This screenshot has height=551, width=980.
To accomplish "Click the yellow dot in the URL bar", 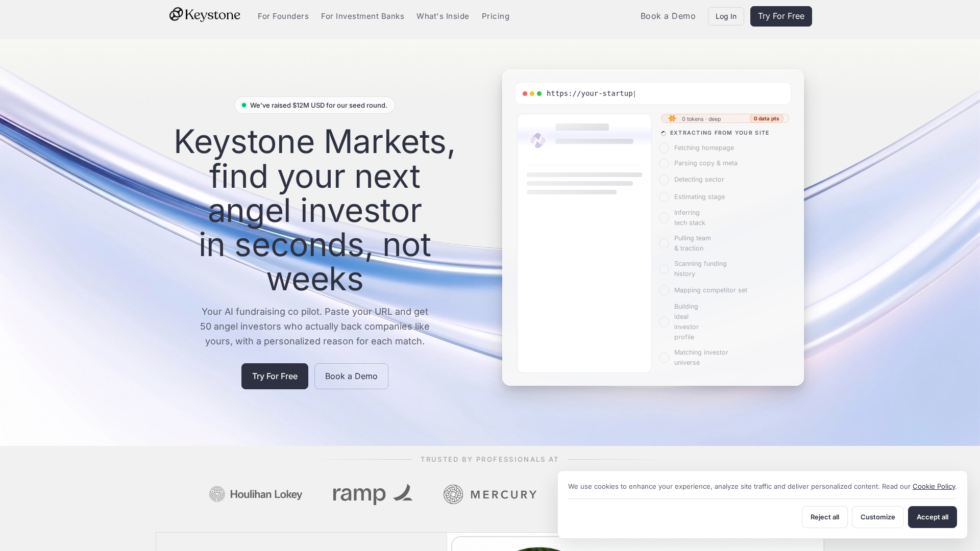I will (532, 93).
